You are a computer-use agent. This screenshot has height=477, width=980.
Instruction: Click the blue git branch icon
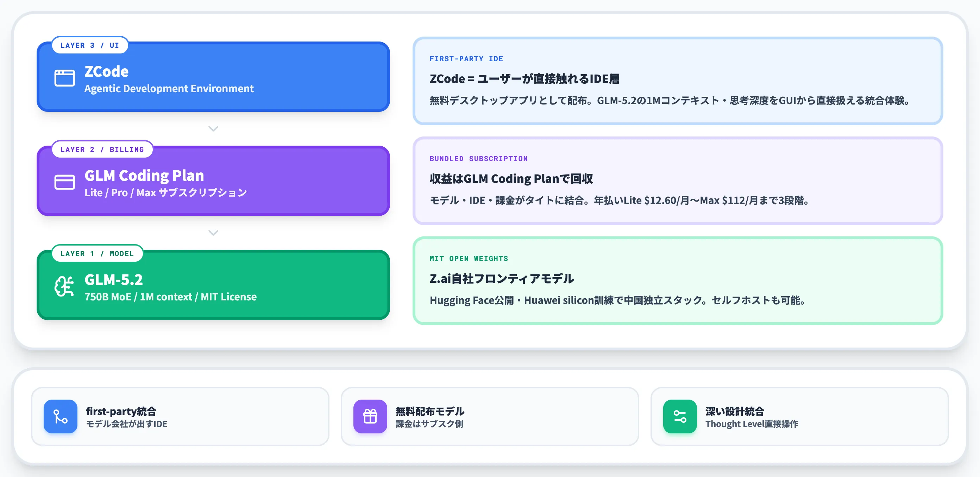61,416
